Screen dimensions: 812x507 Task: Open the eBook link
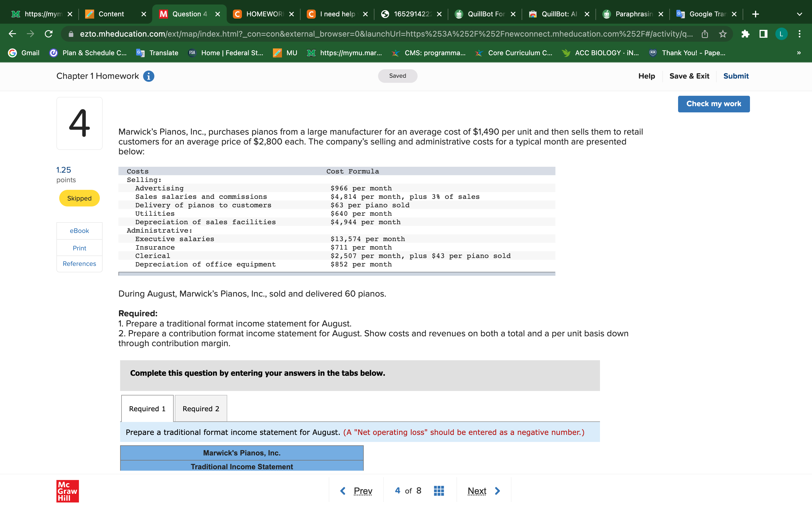(79, 231)
